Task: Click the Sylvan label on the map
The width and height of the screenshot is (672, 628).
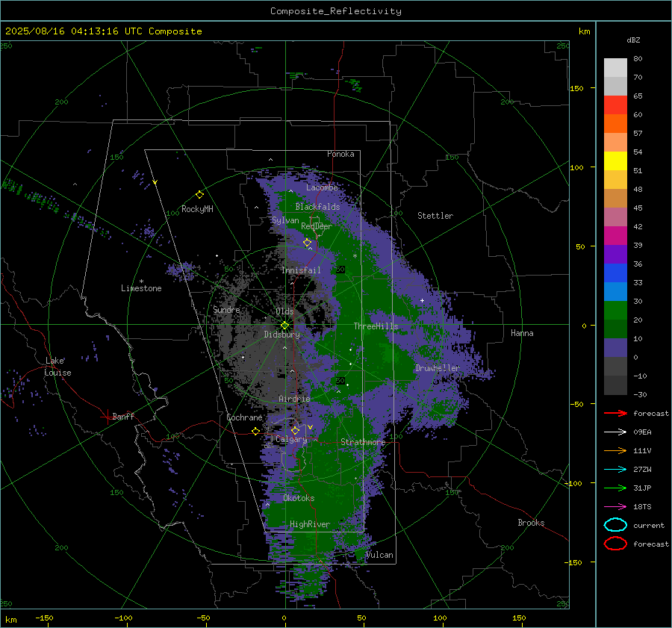Action: pos(285,220)
